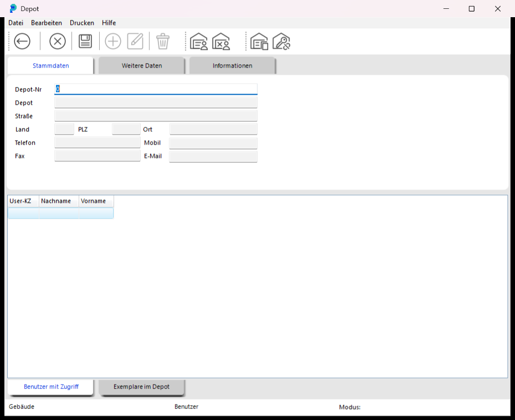
Task: Click the depot add-user garage icon
Action: point(199,42)
